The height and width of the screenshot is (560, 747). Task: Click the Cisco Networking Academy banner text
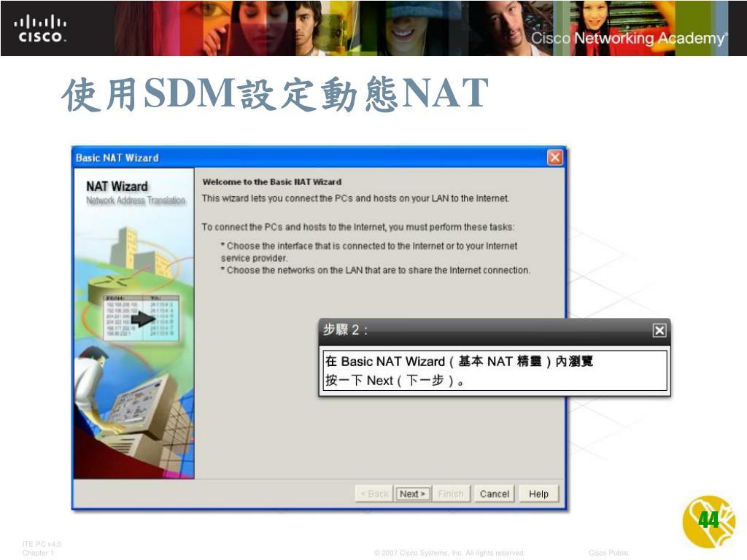[x=630, y=38]
